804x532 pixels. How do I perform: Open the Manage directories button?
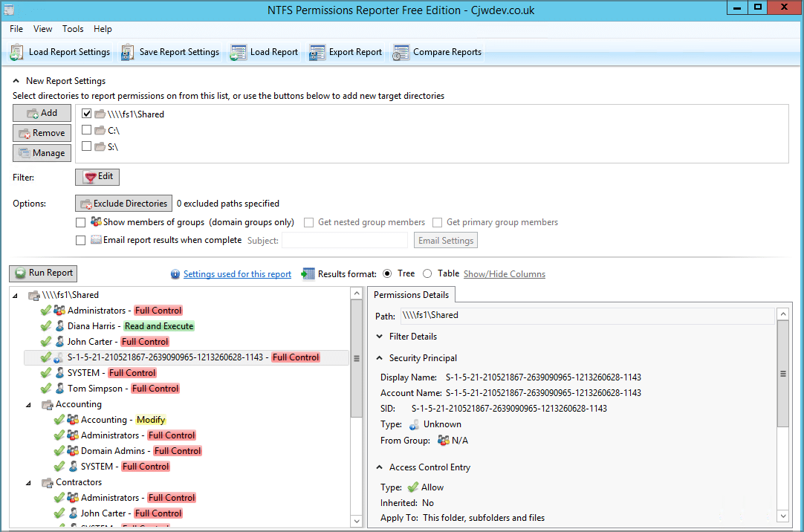pyautogui.click(x=42, y=153)
